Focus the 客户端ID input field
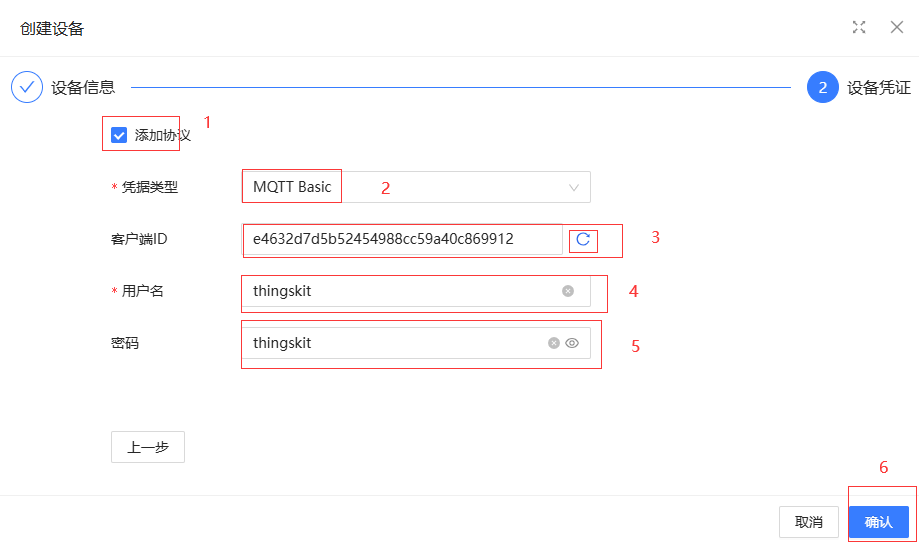The image size is (919, 546). (x=400, y=240)
